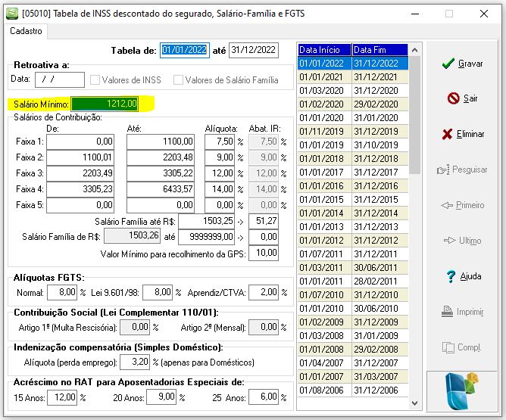The width and height of the screenshot is (506, 420).
Task: Click the 20 Anos RAT field 9,00
Action: pyautogui.click(x=161, y=397)
